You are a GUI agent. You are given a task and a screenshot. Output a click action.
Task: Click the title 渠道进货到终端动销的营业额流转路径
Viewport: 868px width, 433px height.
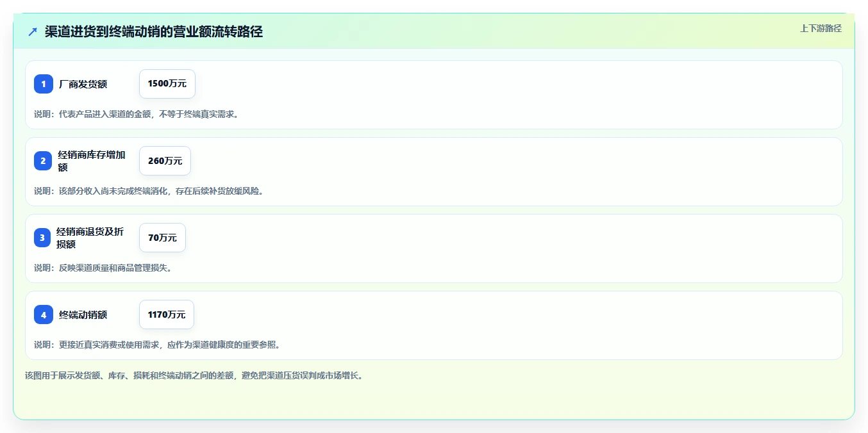tap(154, 32)
